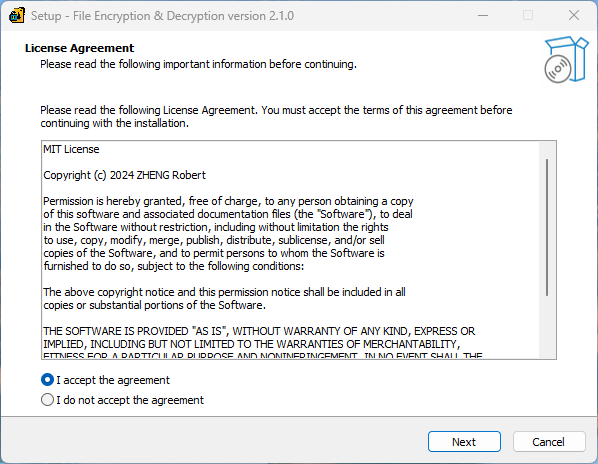Click the license text vertical scrollbar thumb
Viewport: 598px width, 464px height.
click(x=547, y=227)
